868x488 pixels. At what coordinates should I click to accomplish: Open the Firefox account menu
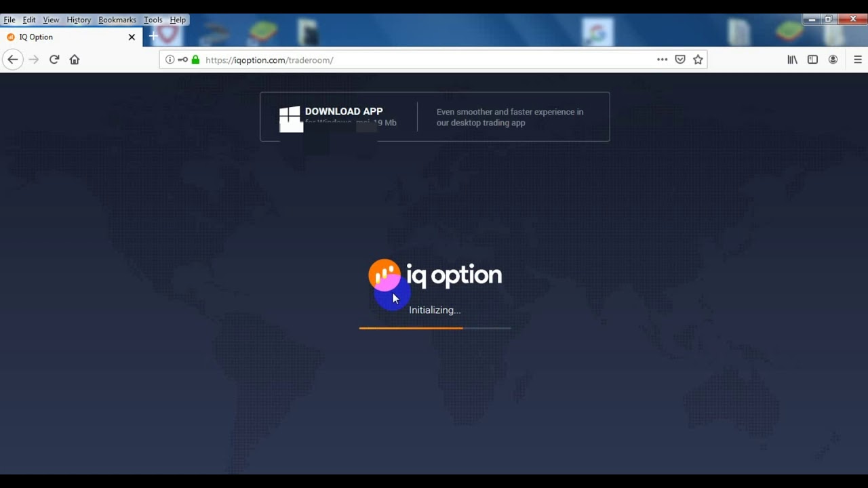click(x=833, y=60)
